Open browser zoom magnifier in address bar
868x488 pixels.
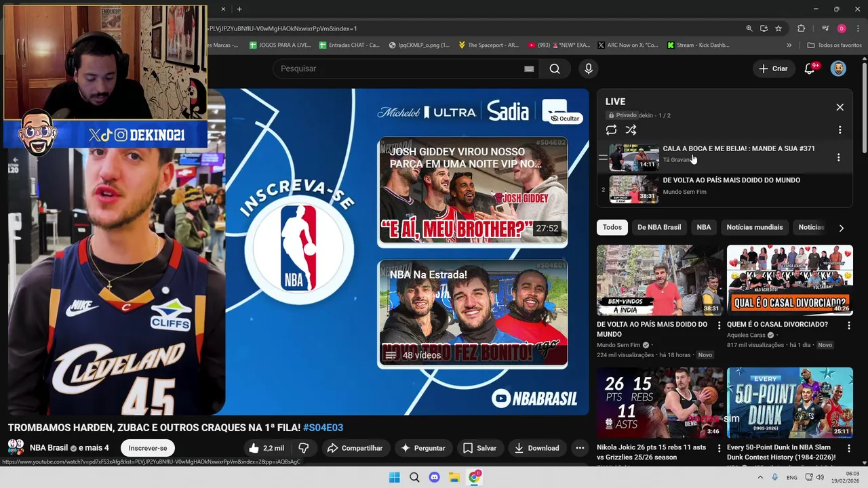pos(749,28)
